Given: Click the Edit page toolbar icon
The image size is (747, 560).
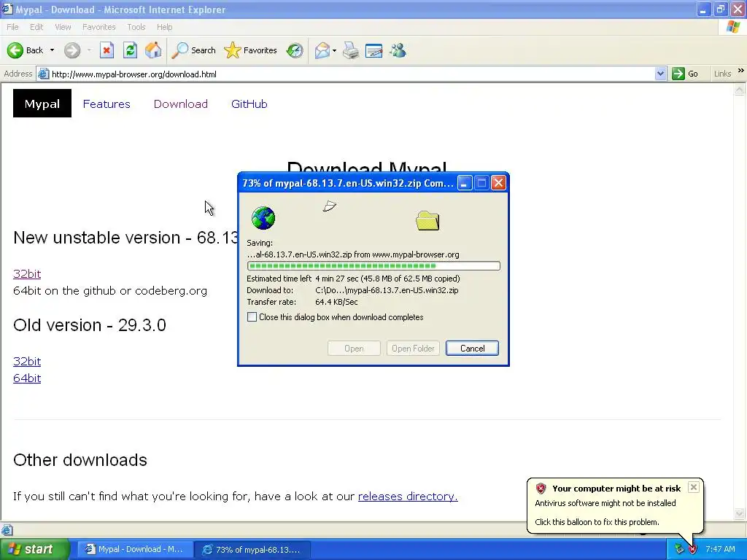Looking at the screenshot, I should (x=374, y=50).
